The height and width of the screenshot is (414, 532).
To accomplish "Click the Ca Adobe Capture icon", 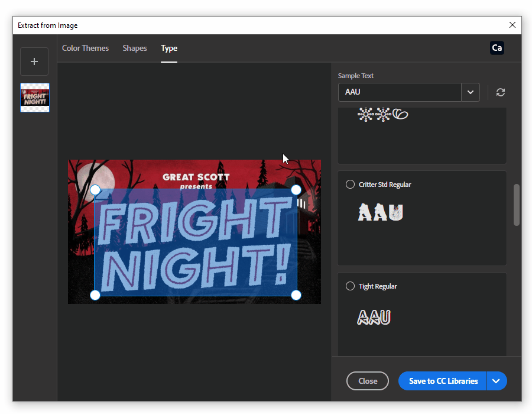I will click(497, 48).
